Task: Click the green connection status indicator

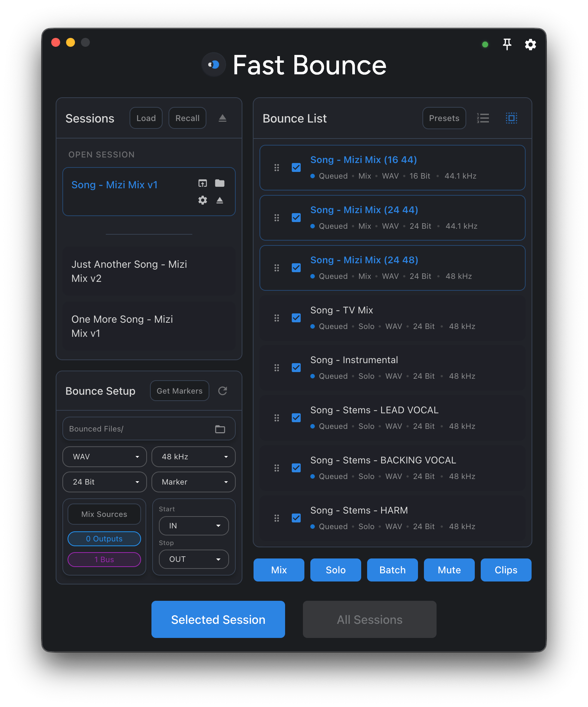Action: (x=485, y=45)
